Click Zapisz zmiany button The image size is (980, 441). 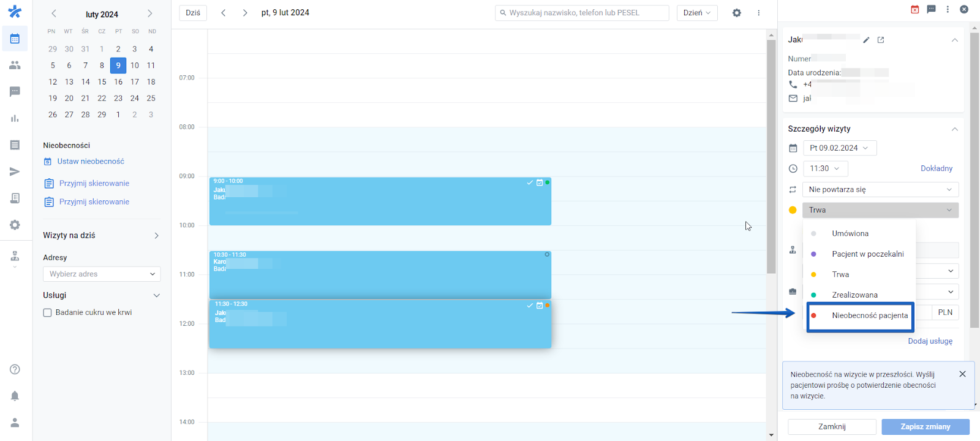pyautogui.click(x=925, y=427)
